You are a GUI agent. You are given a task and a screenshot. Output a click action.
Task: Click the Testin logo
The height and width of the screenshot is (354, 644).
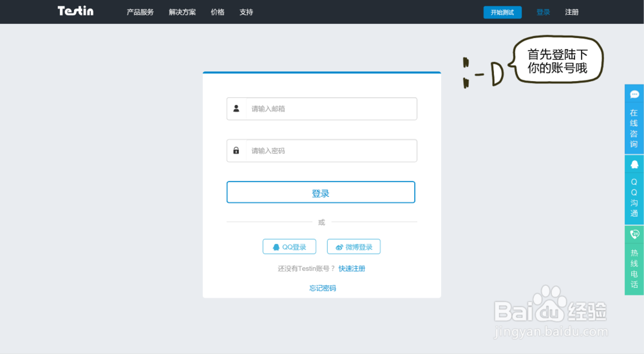pos(75,11)
